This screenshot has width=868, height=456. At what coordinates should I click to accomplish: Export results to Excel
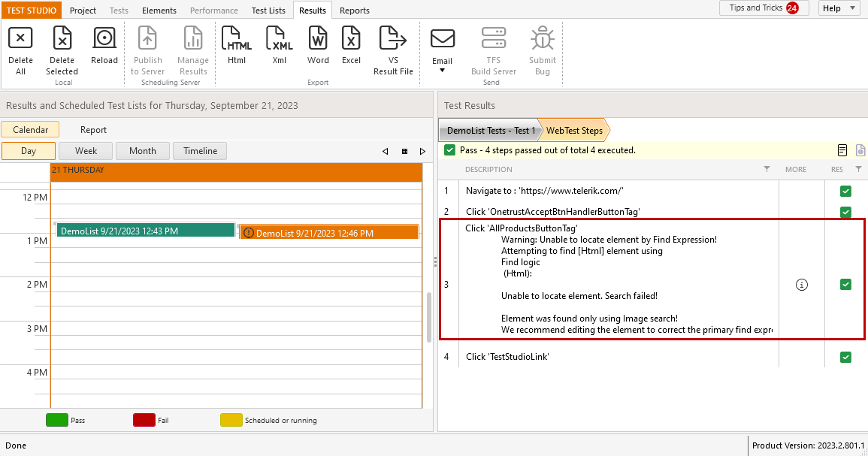[351, 38]
